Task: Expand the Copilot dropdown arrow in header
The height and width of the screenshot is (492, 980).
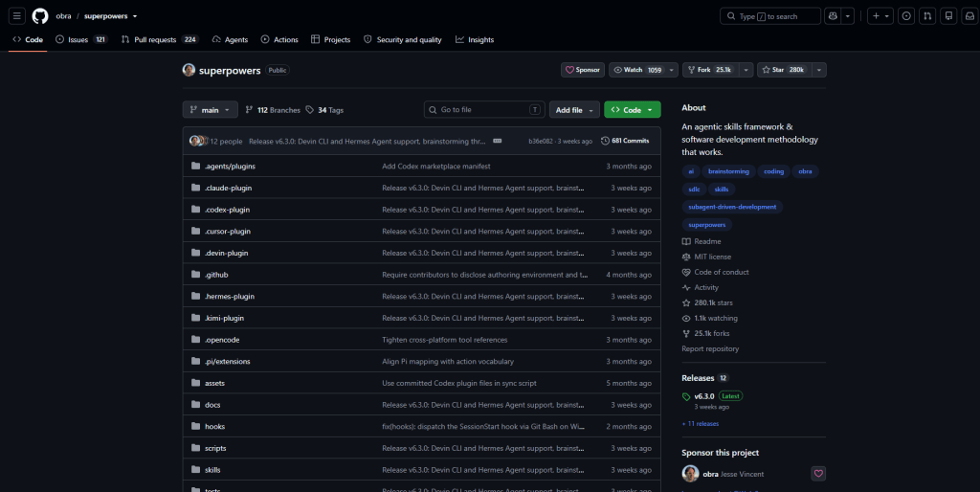Action: [x=848, y=16]
